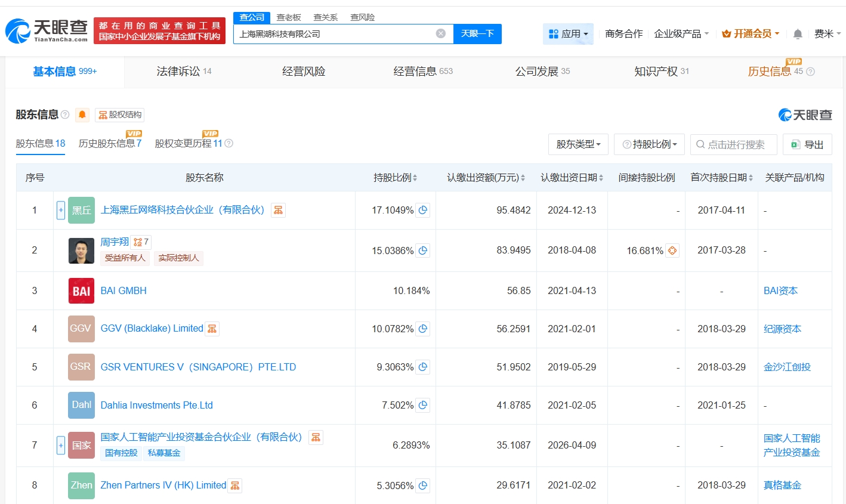Open pie chart icon for Dahlia Investments 7.502%
This screenshot has height=504, width=846.
(423, 406)
